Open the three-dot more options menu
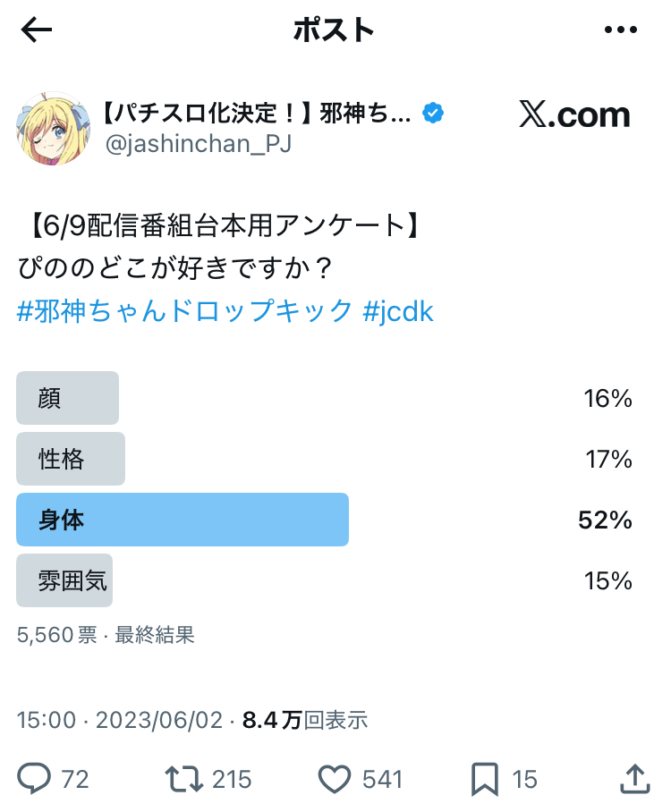671x812 pixels. pos(620,30)
